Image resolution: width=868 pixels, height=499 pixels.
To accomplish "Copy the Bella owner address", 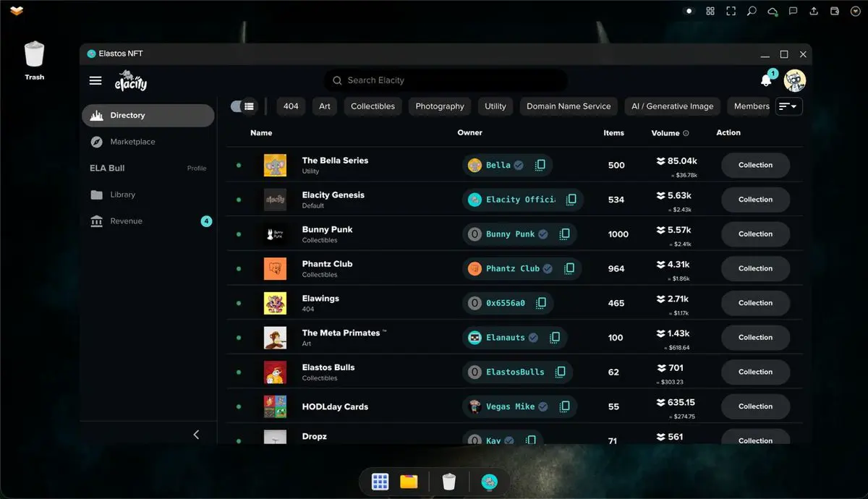I will (540, 165).
